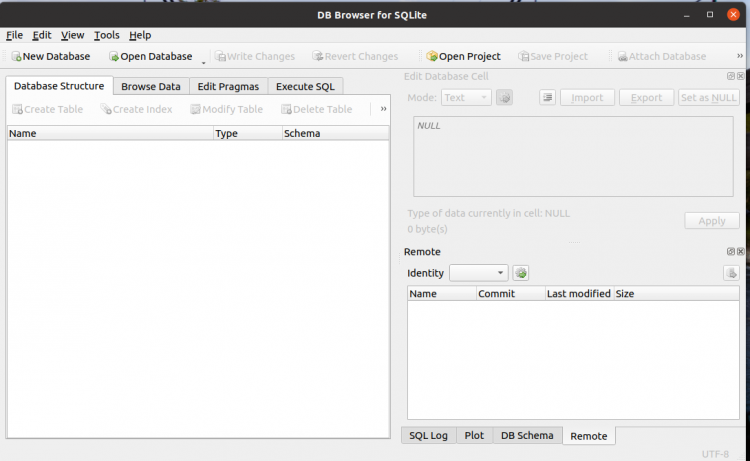Click the Import button
This screenshot has width=750, height=461.
587,98
